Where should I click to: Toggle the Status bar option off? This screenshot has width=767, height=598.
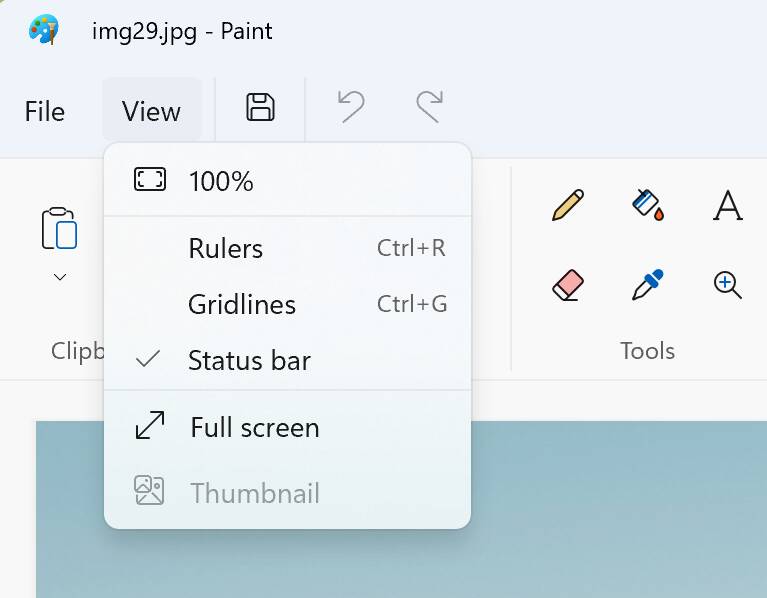click(249, 361)
